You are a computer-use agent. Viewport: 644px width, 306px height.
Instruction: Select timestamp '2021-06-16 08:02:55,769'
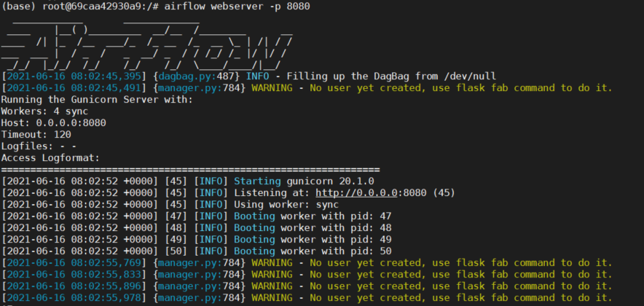pos(74,263)
